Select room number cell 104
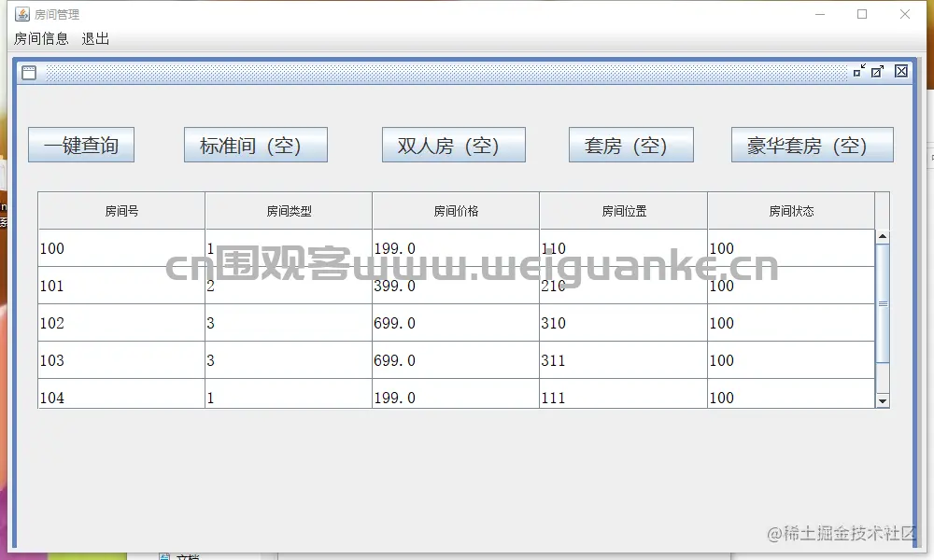 (x=121, y=394)
